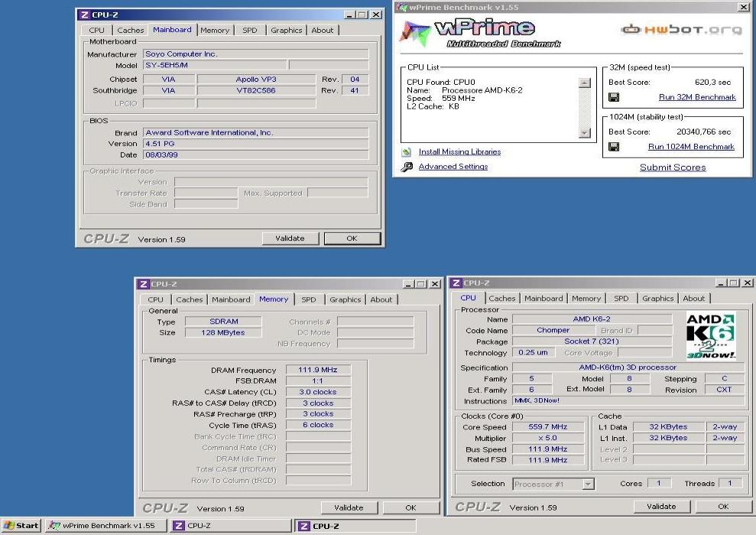
Task: Switch to Caches tab in Mainboard window
Action: click(130, 31)
